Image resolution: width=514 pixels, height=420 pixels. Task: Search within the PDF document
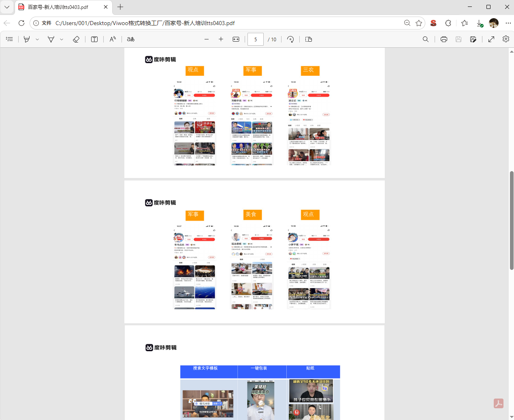click(x=426, y=39)
